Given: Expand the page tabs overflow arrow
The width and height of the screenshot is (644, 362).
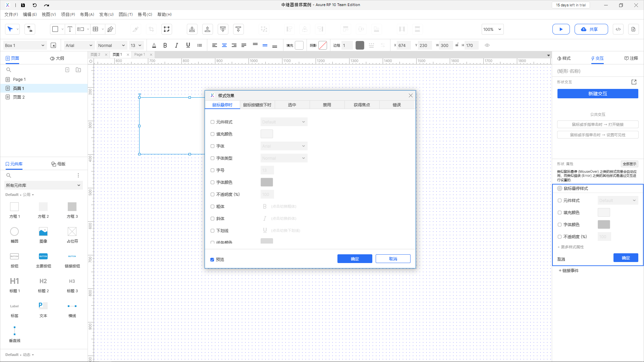Looking at the screenshot, I should coord(548,55).
